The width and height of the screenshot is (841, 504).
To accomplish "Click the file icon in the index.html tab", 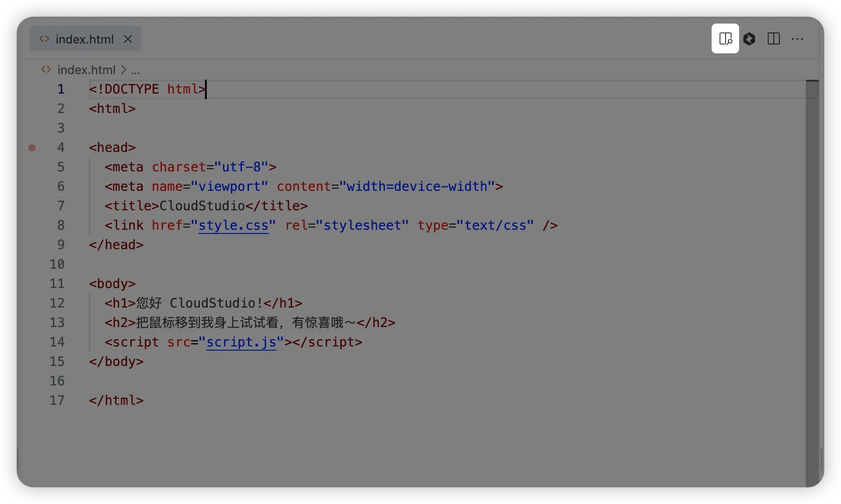I will coord(45,39).
